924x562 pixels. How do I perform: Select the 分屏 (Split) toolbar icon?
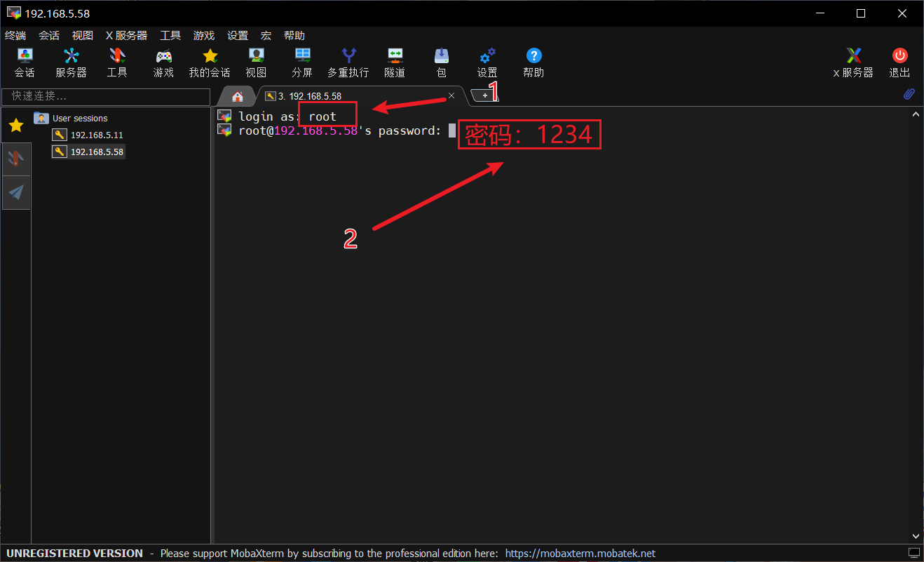point(302,62)
